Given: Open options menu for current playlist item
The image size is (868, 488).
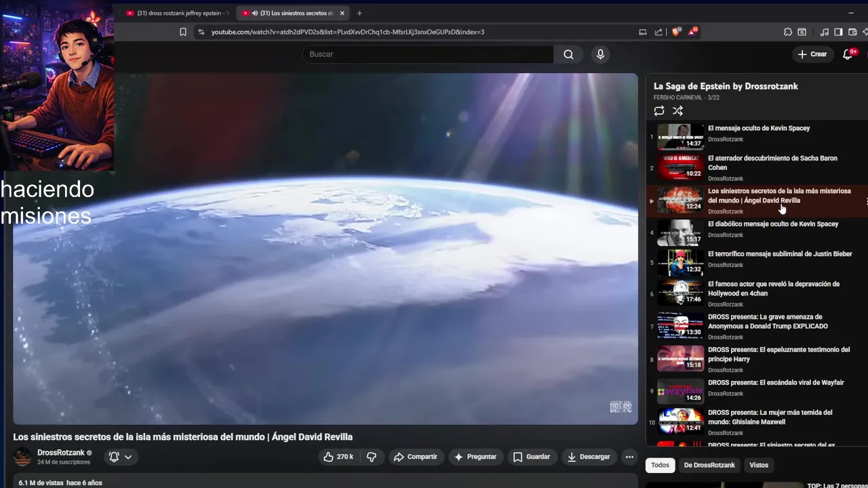Looking at the screenshot, I should click(866, 201).
